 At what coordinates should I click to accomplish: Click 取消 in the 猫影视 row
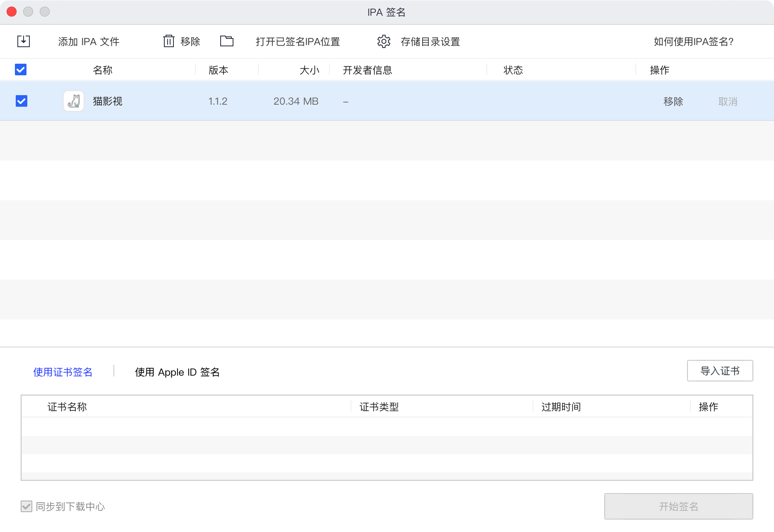click(x=728, y=101)
